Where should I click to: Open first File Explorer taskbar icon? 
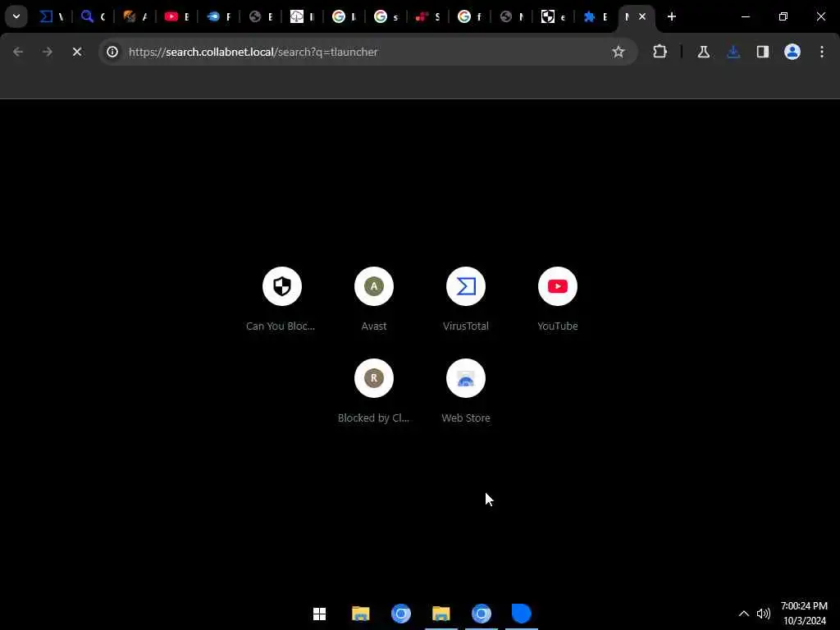(x=361, y=614)
